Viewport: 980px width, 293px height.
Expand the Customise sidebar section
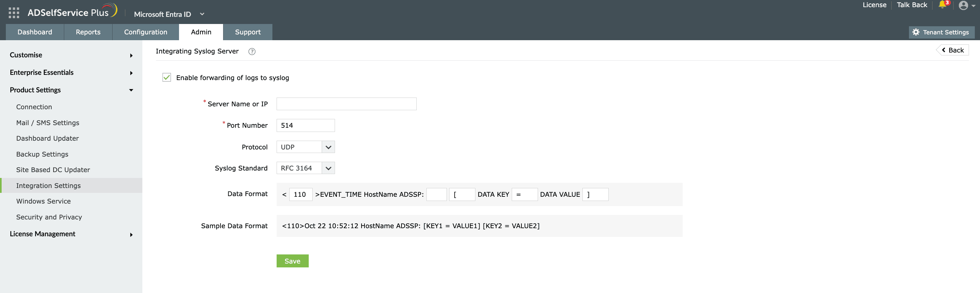coord(71,55)
